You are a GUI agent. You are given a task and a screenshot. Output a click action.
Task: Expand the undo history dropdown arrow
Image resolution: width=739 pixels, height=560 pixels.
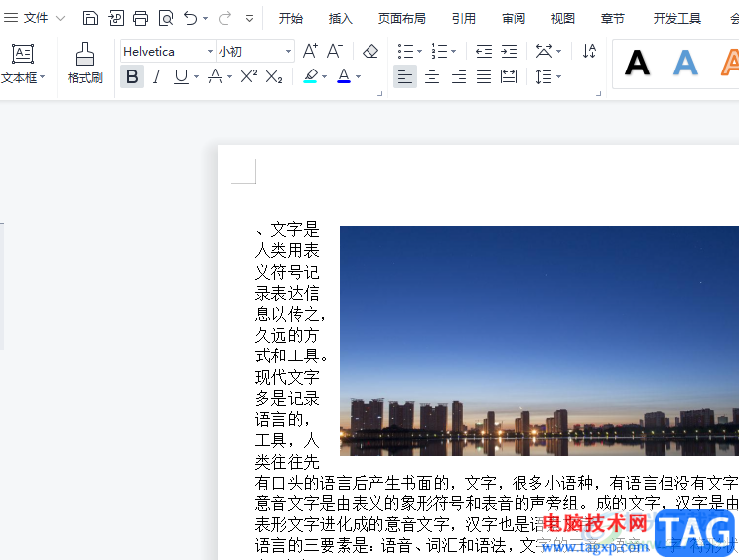pyautogui.click(x=205, y=19)
